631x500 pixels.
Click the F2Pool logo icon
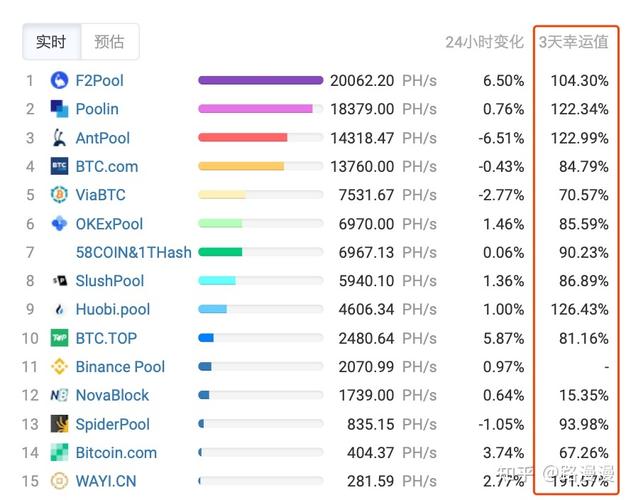click(x=59, y=80)
